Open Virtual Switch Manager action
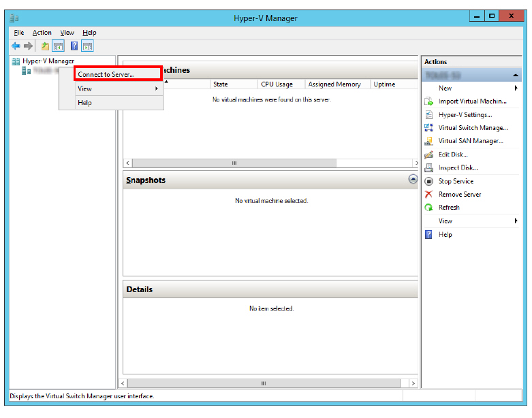This screenshot has height=418, width=532. click(x=473, y=128)
